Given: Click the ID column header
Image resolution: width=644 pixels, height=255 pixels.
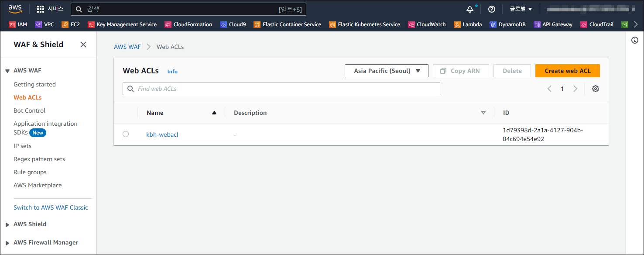Looking at the screenshot, I should pos(506,113).
